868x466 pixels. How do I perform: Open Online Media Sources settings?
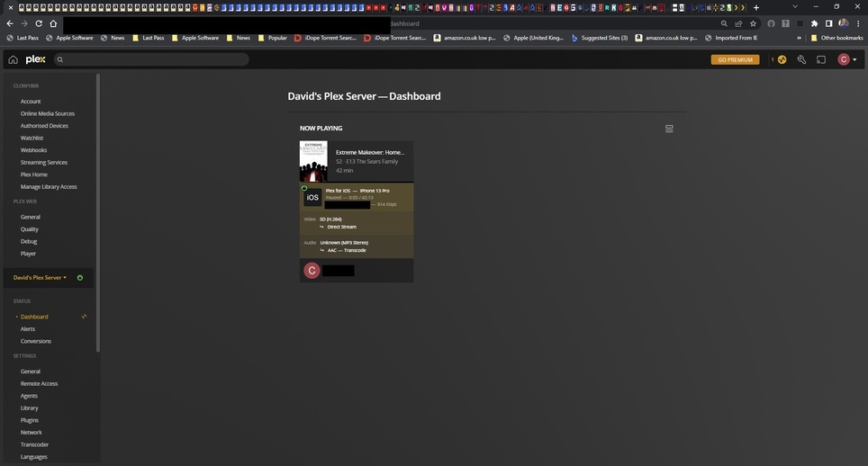pyautogui.click(x=48, y=114)
